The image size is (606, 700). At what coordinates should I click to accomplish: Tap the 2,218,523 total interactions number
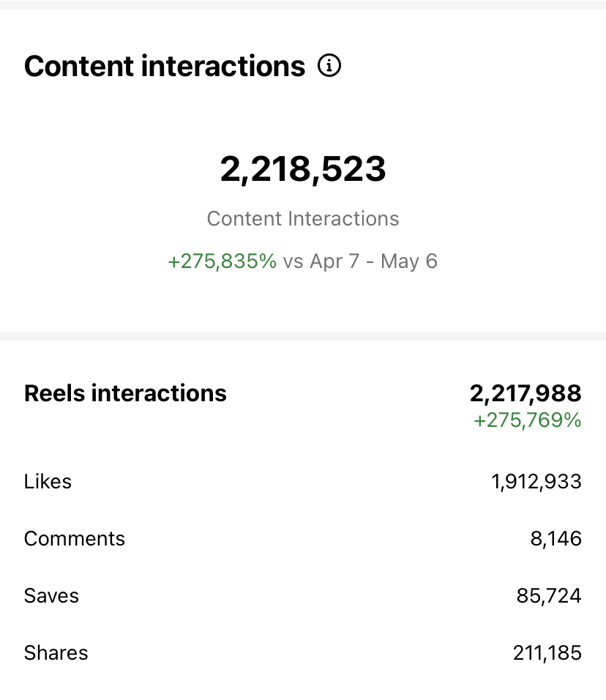(x=303, y=169)
